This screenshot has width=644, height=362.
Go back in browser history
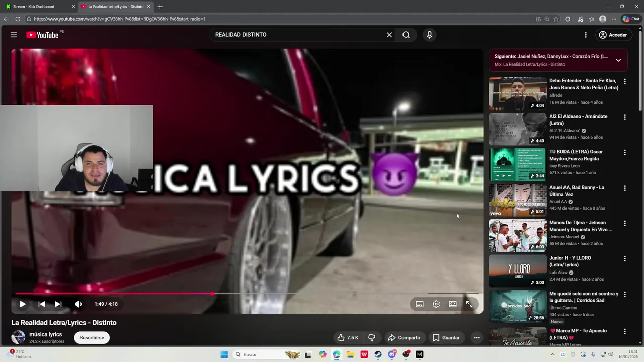coord(6,19)
